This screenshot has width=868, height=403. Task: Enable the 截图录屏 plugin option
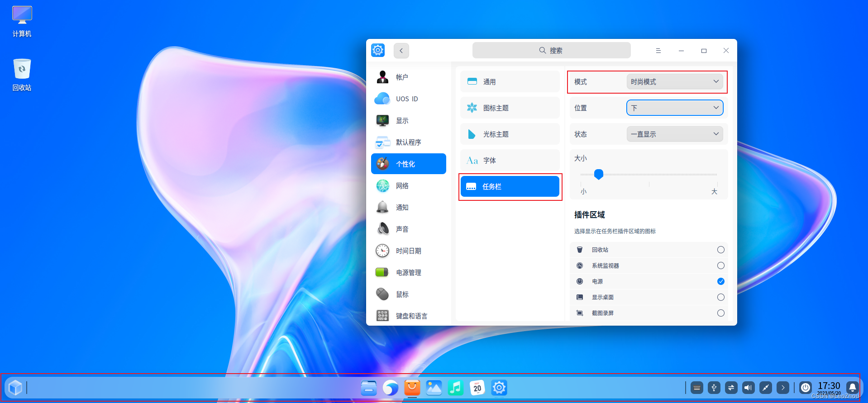721,313
